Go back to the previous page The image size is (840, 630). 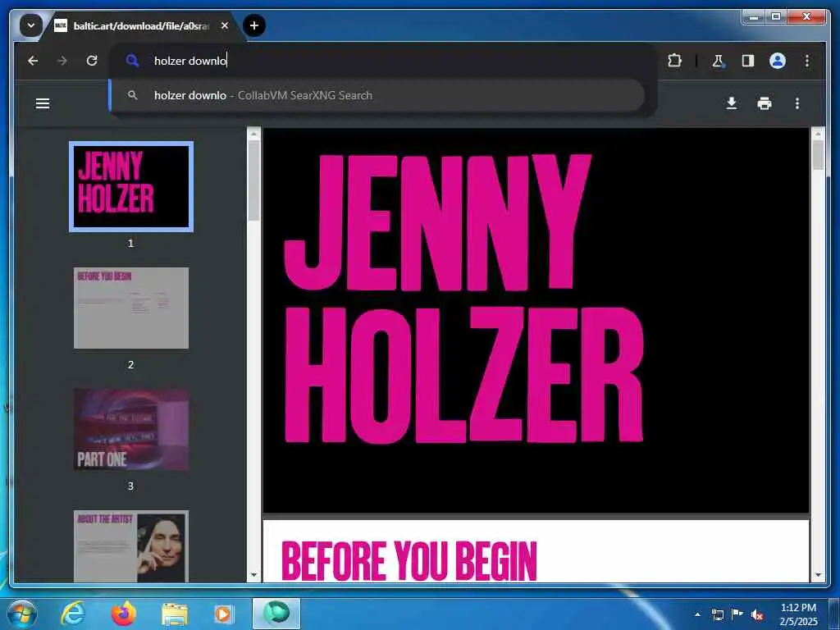(33, 61)
